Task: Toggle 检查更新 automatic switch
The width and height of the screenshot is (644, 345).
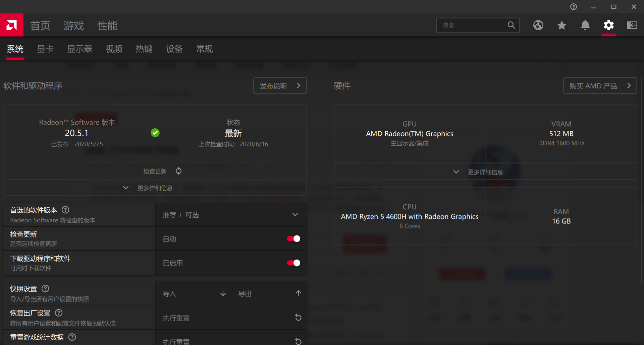Action: [293, 239]
